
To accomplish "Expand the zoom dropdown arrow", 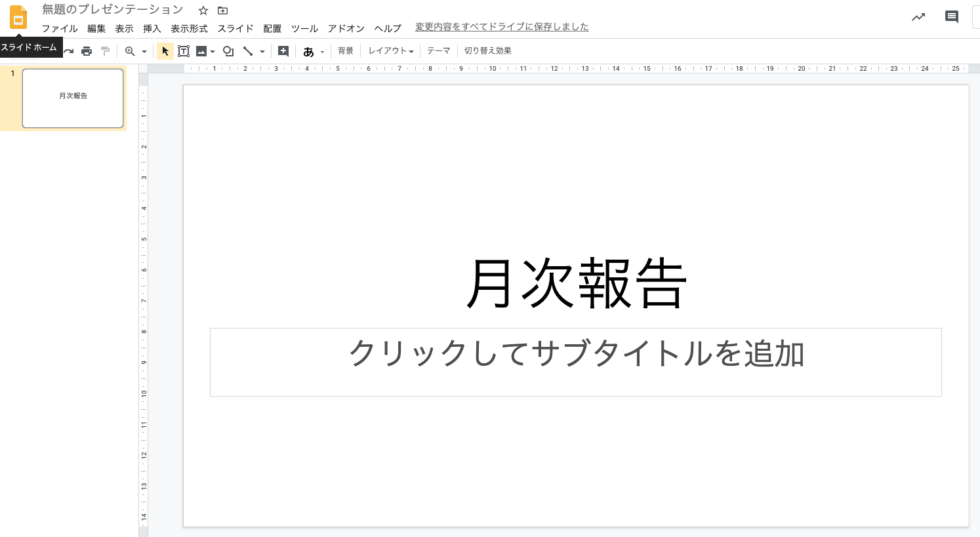I will pos(144,52).
